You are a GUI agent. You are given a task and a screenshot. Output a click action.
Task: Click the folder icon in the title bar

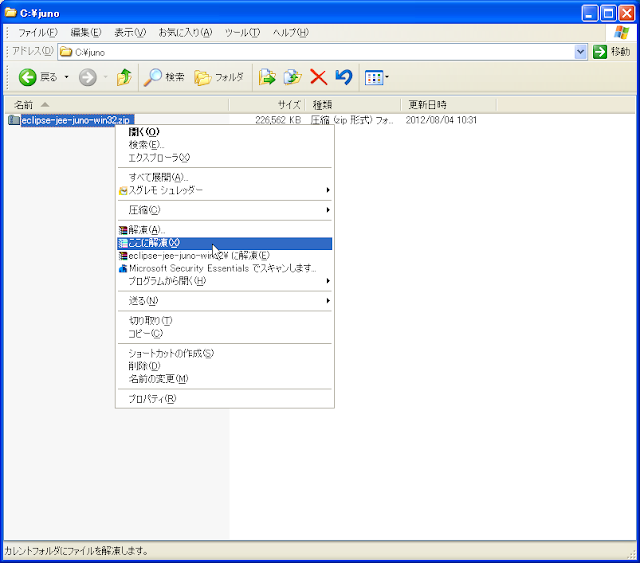tap(11, 13)
